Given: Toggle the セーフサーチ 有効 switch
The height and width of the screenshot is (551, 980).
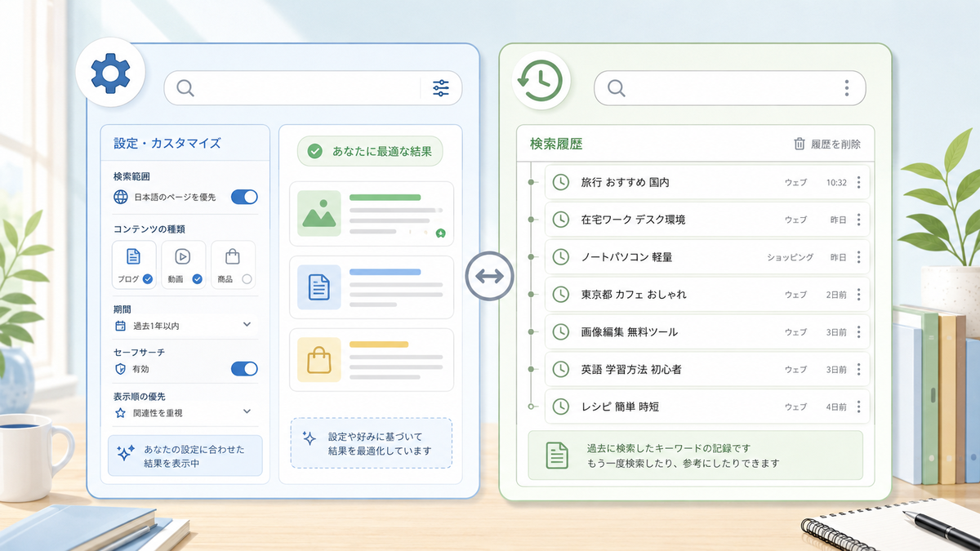Looking at the screenshot, I should click(x=244, y=369).
